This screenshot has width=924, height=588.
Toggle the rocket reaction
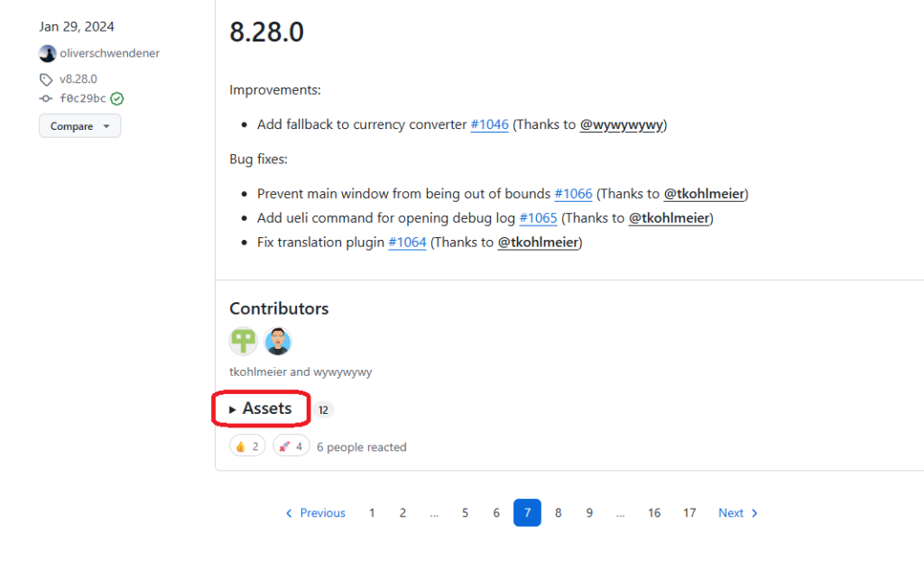click(x=291, y=446)
